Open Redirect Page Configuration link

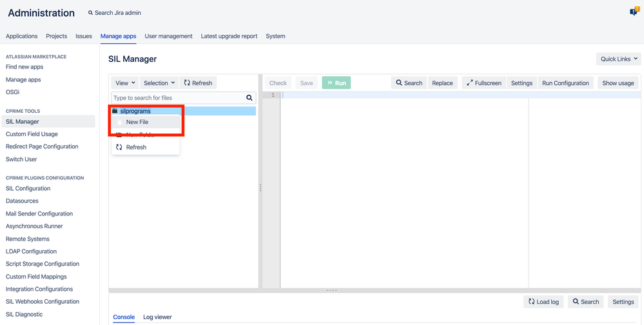tap(42, 146)
